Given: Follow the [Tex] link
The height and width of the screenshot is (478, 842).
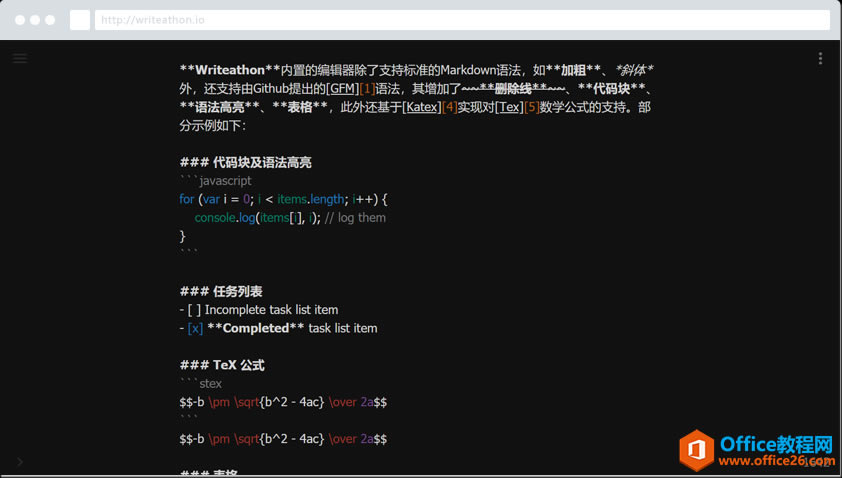Looking at the screenshot, I should [509, 107].
